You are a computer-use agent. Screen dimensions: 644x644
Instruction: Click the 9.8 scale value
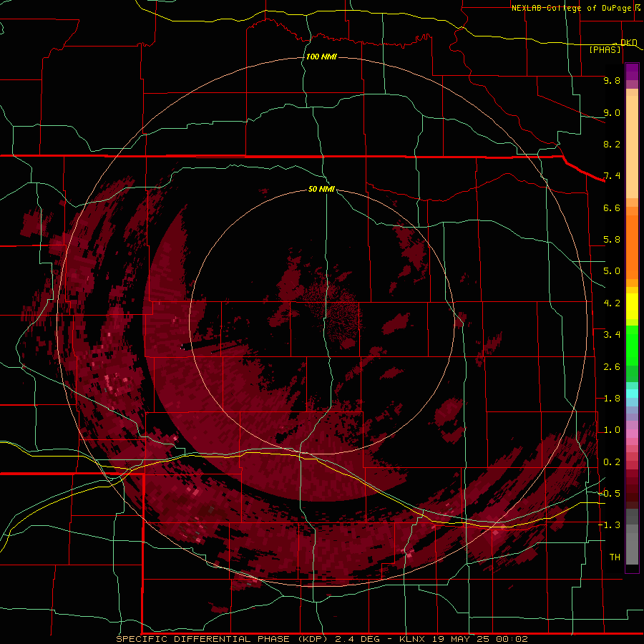(612, 80)
